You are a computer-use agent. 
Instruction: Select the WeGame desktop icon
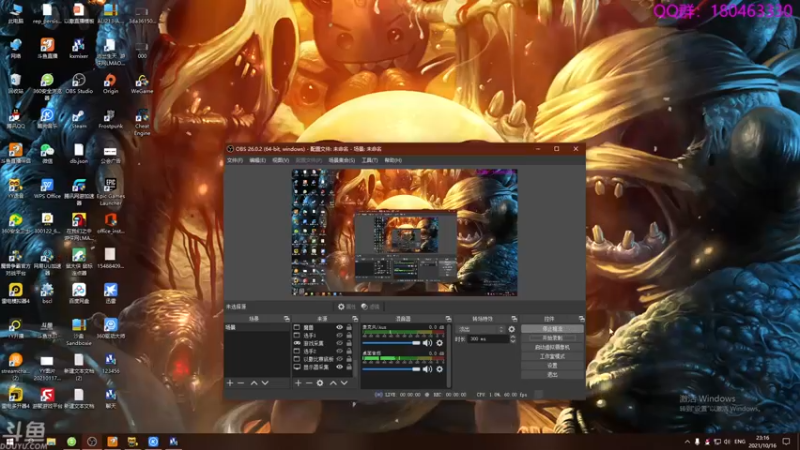point(142,84)
